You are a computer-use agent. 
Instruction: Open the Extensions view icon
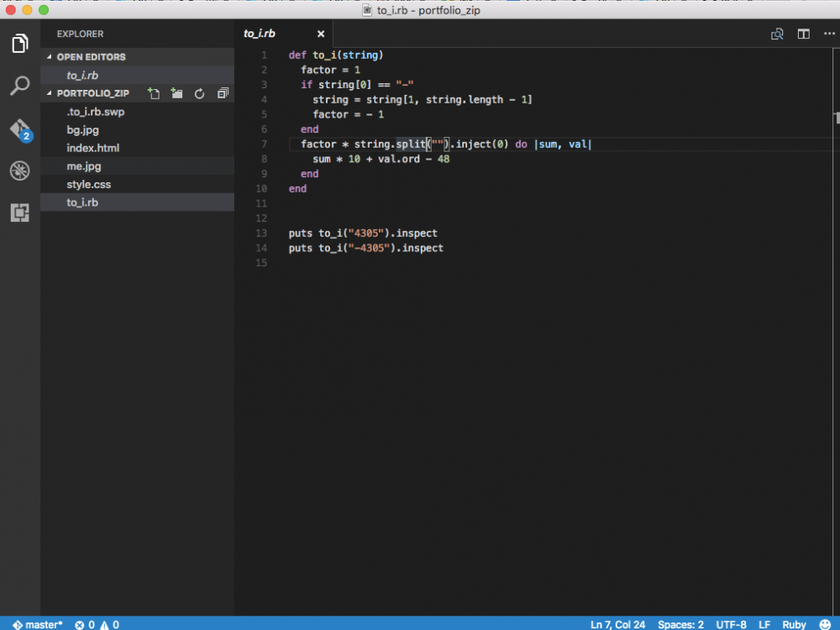[x=19, y=213]
